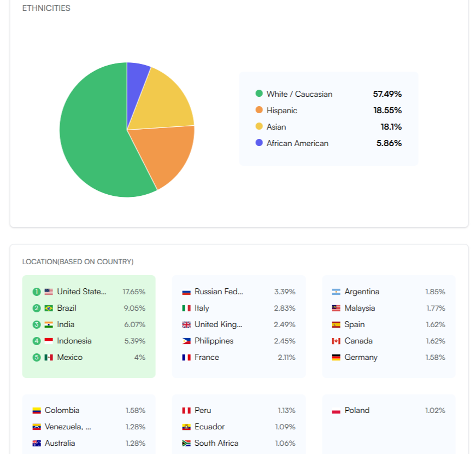Image resolution: width=476 pixels, height=454 pixels.
Task: Click the 18.1% value
Action: [391, 127]
